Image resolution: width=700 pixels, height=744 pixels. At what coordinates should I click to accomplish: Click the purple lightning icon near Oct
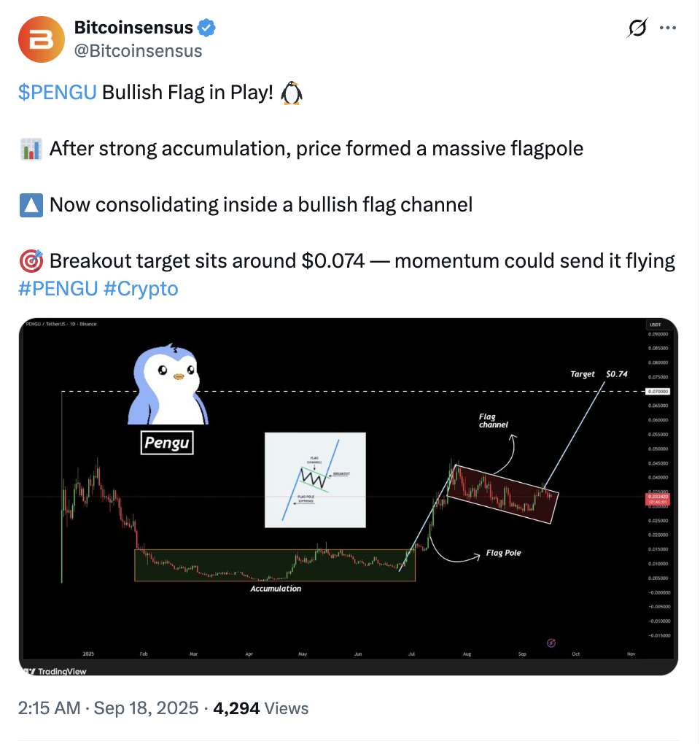click(551, 643)
